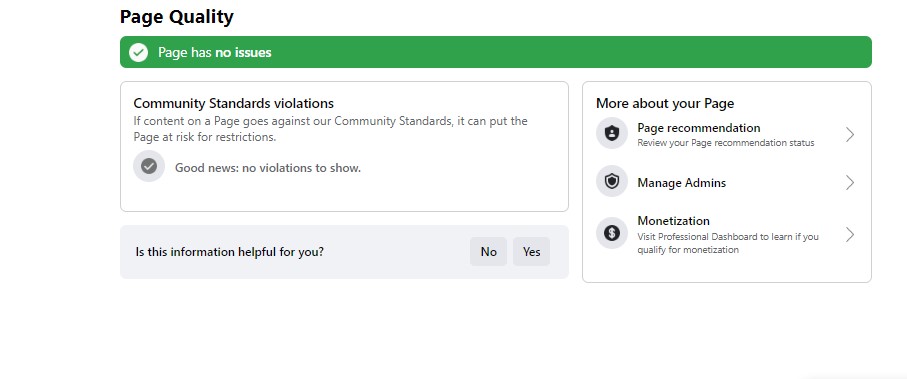
Task: Answer No to the helpful question
Action: [x=488, y=252]
